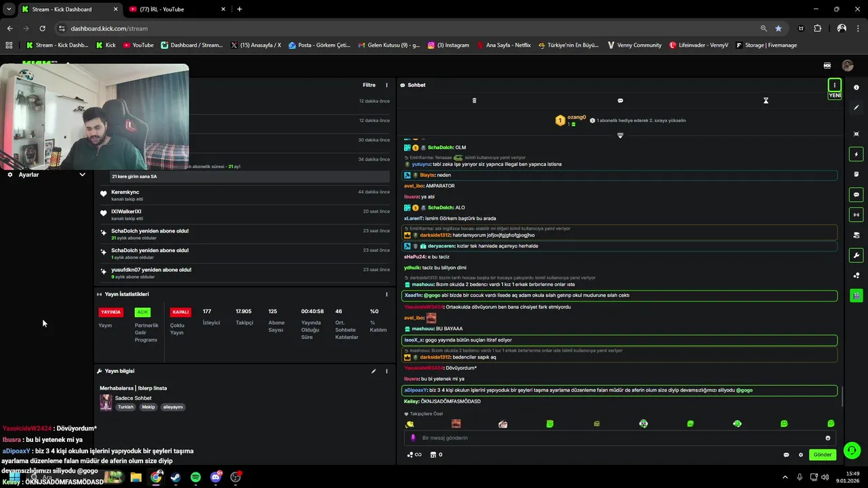Open the user avatar menu at top right
The height and width of the screenshot is (488, 868).
coord(848,66)
